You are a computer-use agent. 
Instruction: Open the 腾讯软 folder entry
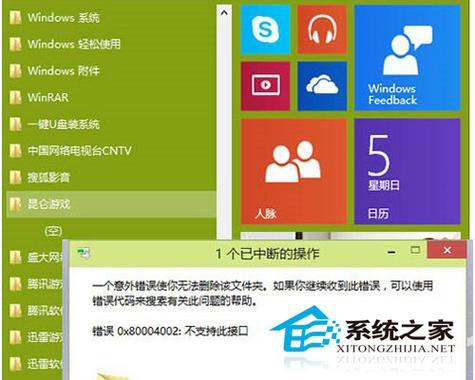pyautogui.click(x=35, y=311)
